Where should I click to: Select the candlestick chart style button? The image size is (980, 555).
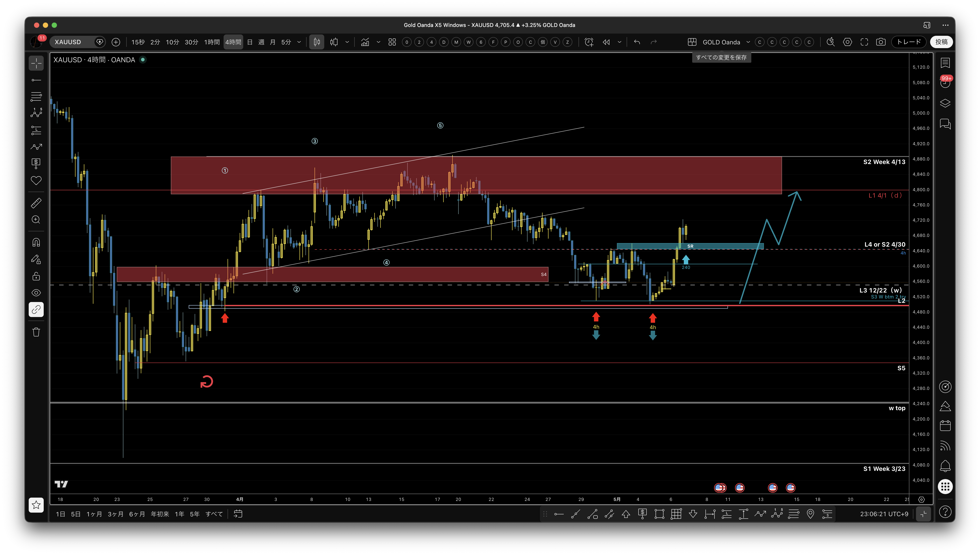coord(317,42)
